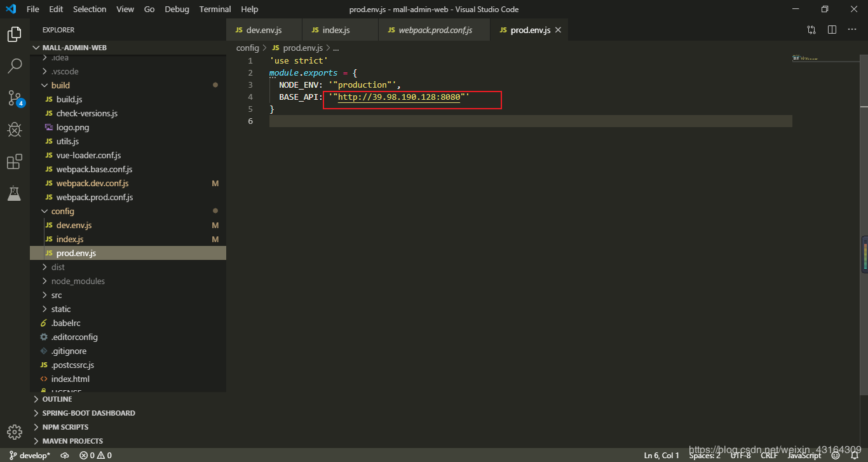Open the Selection menu
Image resolution: width=868 pixels, height=462 pixels.
tap(90, 9)
